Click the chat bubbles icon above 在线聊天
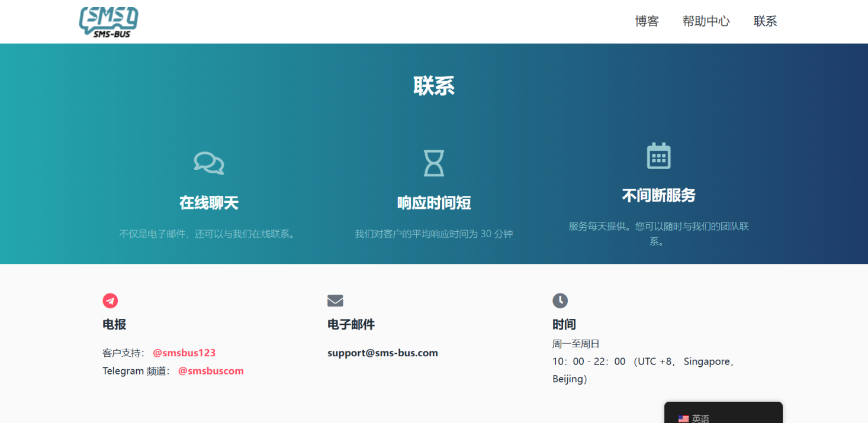The image size is (868, 423). tap(209, 163)
